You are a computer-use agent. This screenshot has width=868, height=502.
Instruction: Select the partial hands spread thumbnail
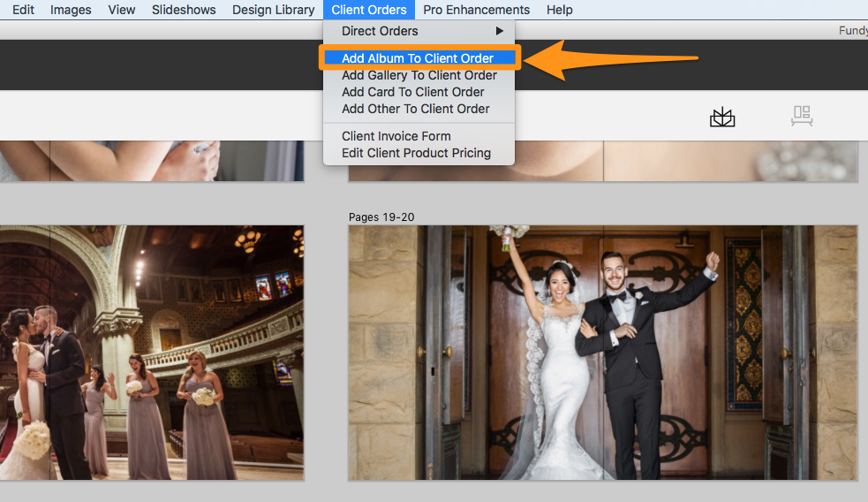152,161
